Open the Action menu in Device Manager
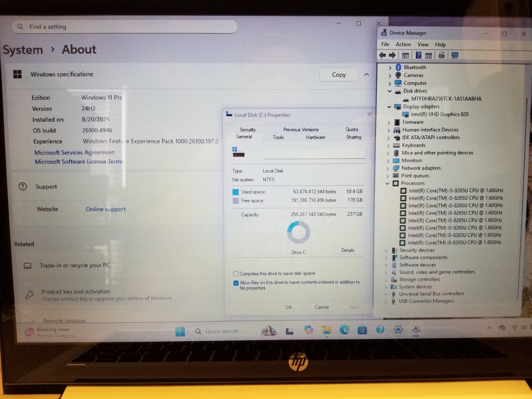This screenshot has width=532, height=399. click(x=403, y=44)
